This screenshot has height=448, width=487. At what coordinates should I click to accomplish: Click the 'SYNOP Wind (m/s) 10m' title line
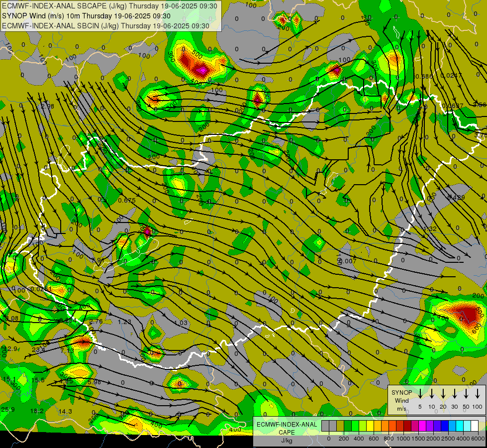(87, 16)
